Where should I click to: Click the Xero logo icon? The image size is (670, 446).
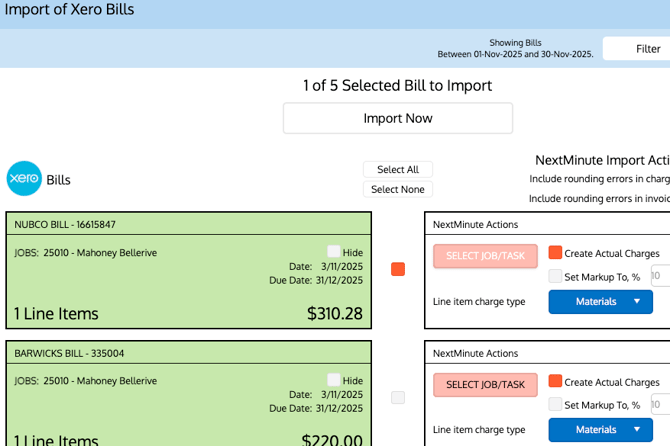(x=24, y=179)
